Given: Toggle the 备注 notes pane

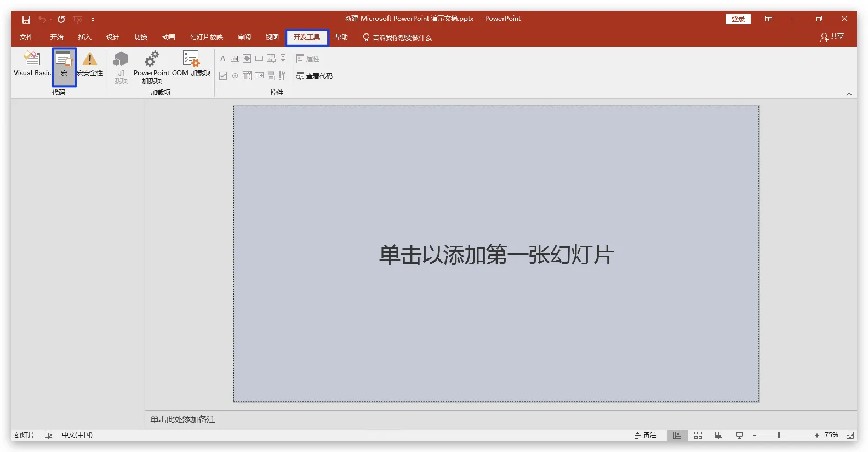Looking at the screenshot, I should click(646, 435).
